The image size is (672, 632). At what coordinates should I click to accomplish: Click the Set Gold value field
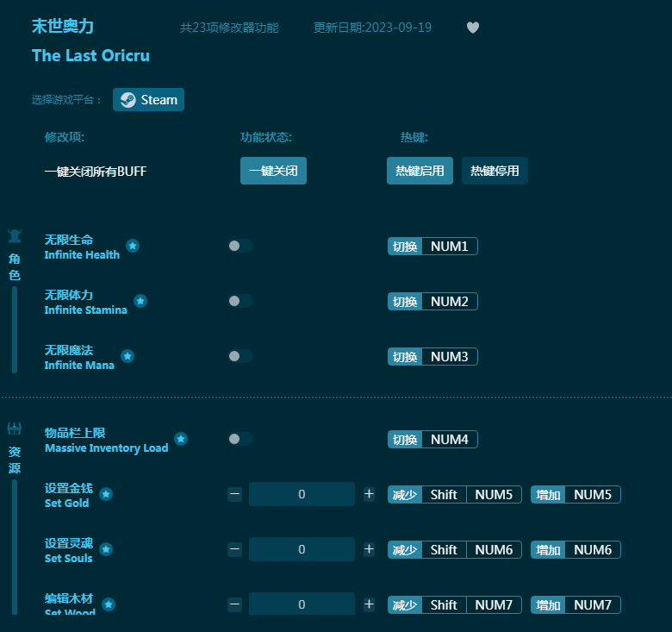click(x=302, y=494)
